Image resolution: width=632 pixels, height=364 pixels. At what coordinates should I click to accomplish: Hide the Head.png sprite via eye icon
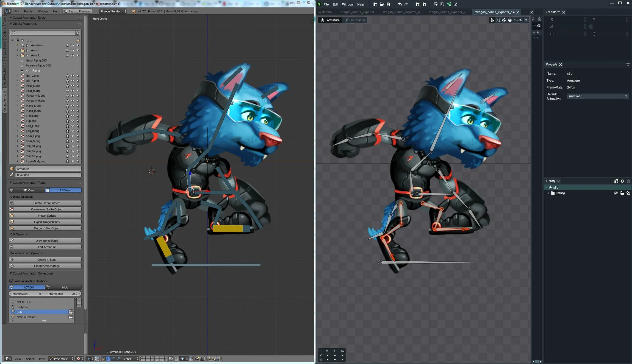73,116
